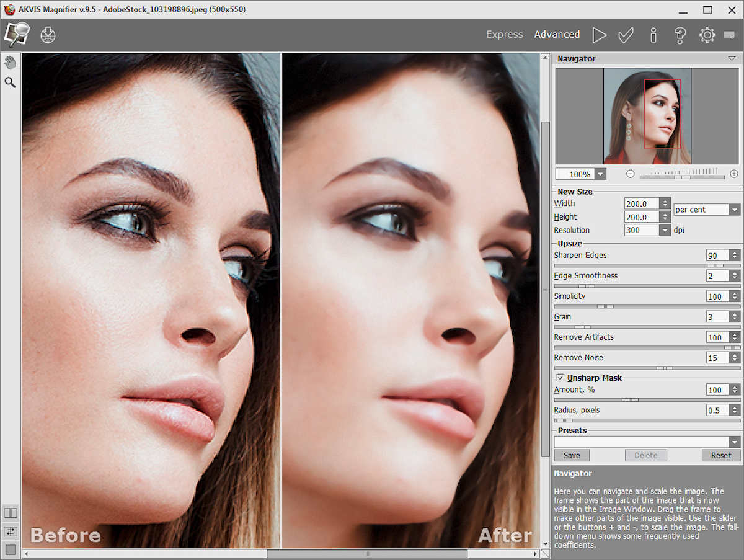Click the Save preset button

[x=572, y=455]
